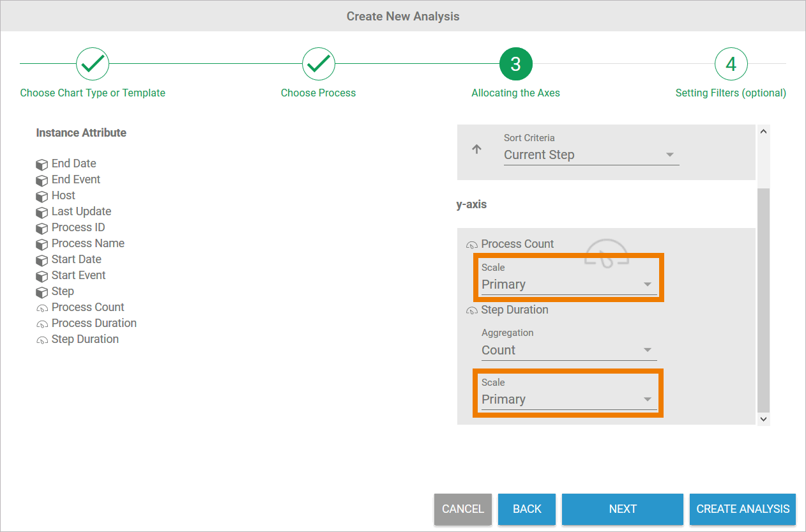Go to step 1 Choose Chart Type
The height and width of the screenshot is (532, 806).
93,64
